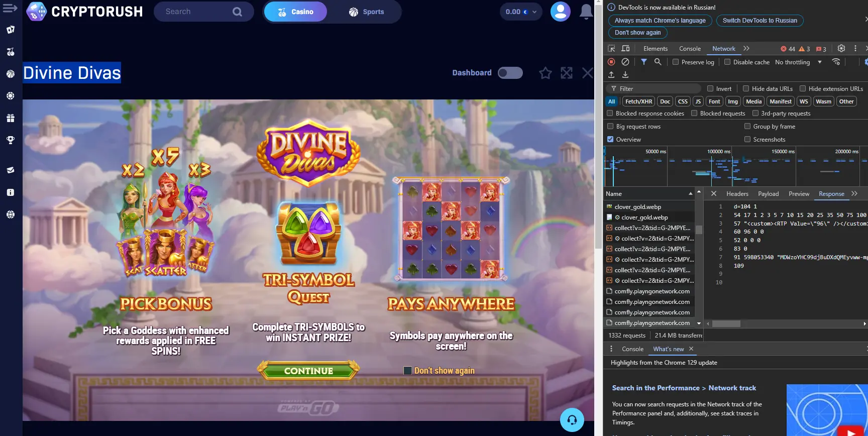Click Always match Chrome's language
The image size is (868, 436).
point(660,20)
